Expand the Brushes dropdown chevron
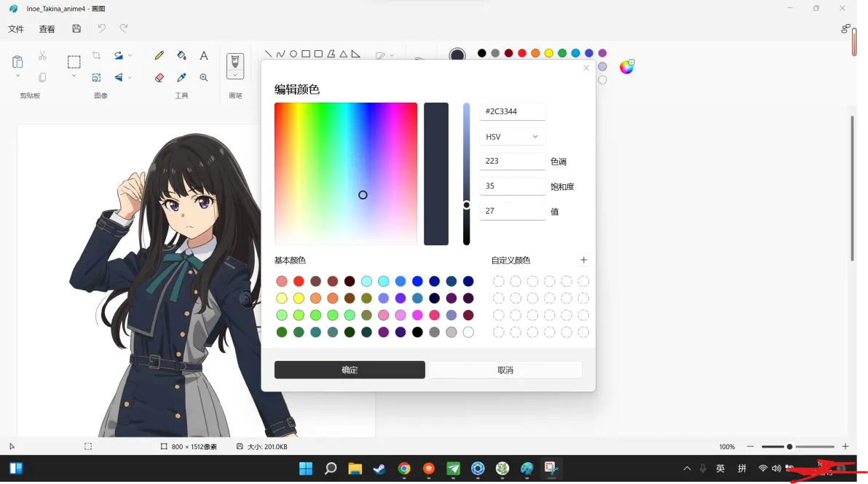This screenshot has height=484, width=868. click(x=235, y=75)
